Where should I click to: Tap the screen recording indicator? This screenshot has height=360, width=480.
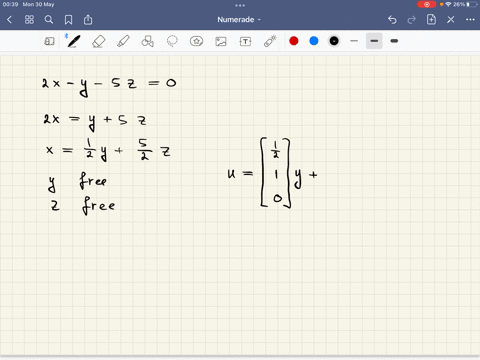tap(427, 4)
